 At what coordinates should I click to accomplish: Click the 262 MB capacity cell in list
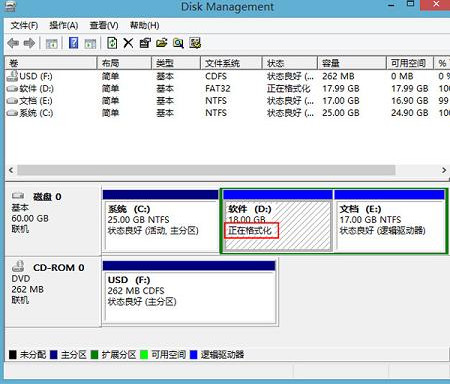tap(338, 76)
